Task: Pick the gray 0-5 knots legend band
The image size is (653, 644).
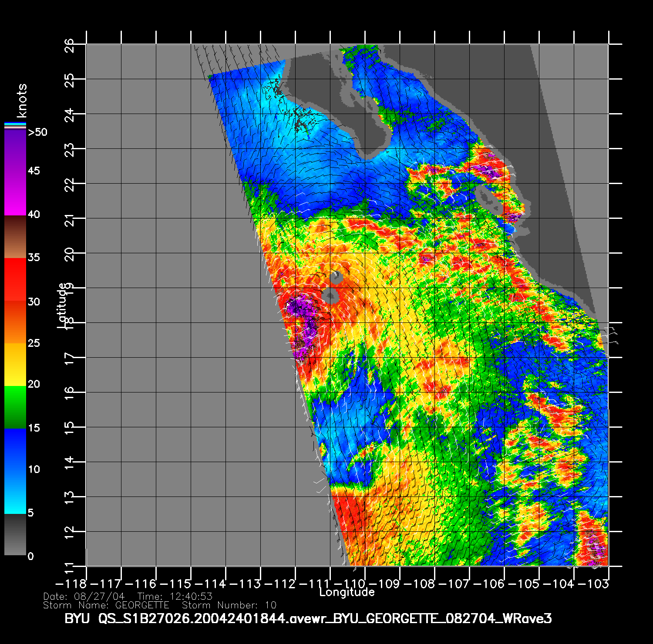Action: pos(15,534)
